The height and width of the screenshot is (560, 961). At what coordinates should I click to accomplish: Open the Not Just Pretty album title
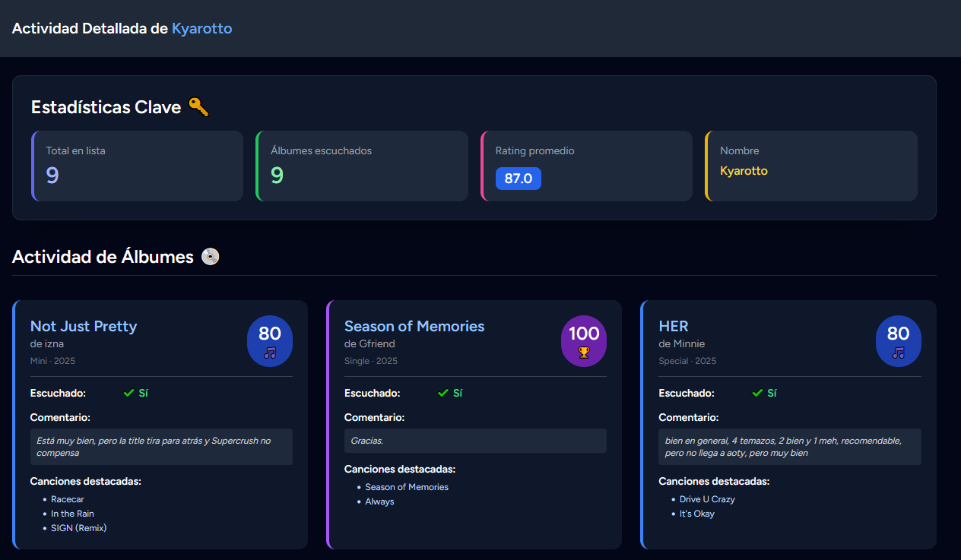[x=84, y=326]
